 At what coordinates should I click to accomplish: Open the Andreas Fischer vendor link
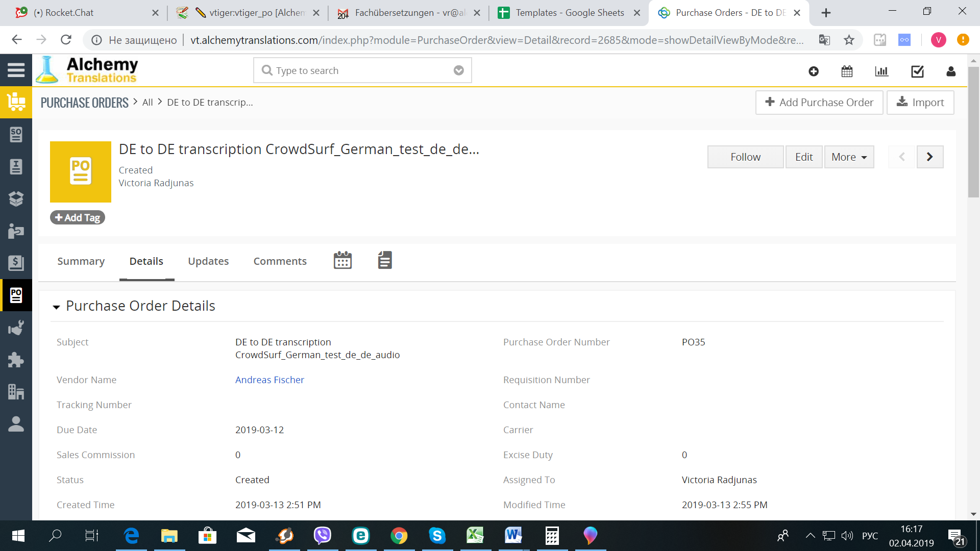pos(269,380)
